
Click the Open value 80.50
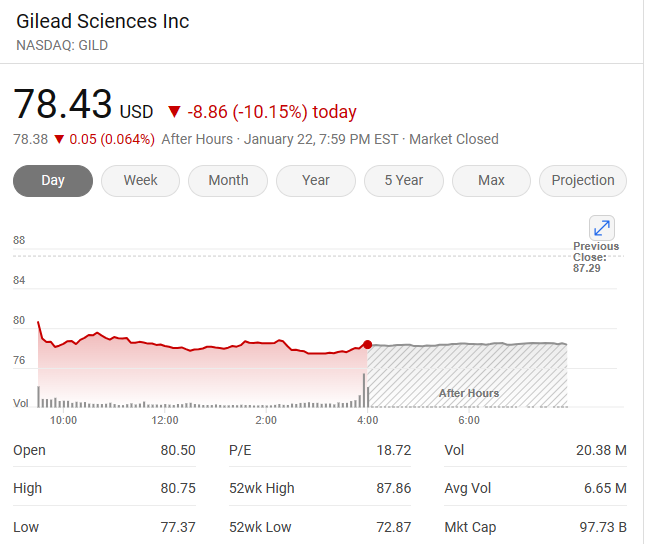(x=178, y=450)
